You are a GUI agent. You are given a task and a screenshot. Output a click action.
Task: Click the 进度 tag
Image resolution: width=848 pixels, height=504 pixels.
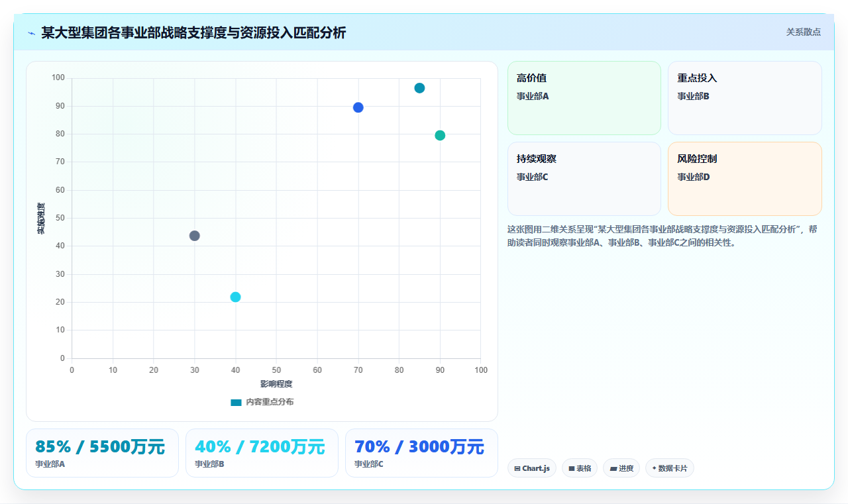coord(621,468)
